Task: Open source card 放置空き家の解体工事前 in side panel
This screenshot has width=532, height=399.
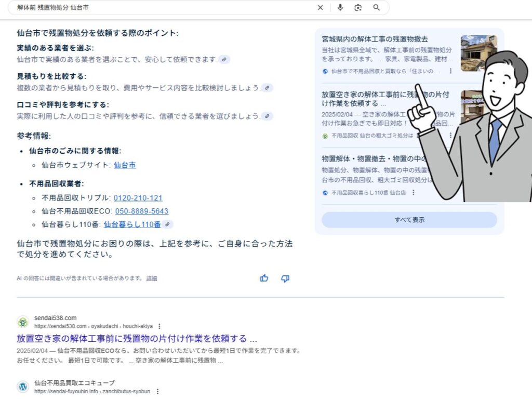Action: 385,99
